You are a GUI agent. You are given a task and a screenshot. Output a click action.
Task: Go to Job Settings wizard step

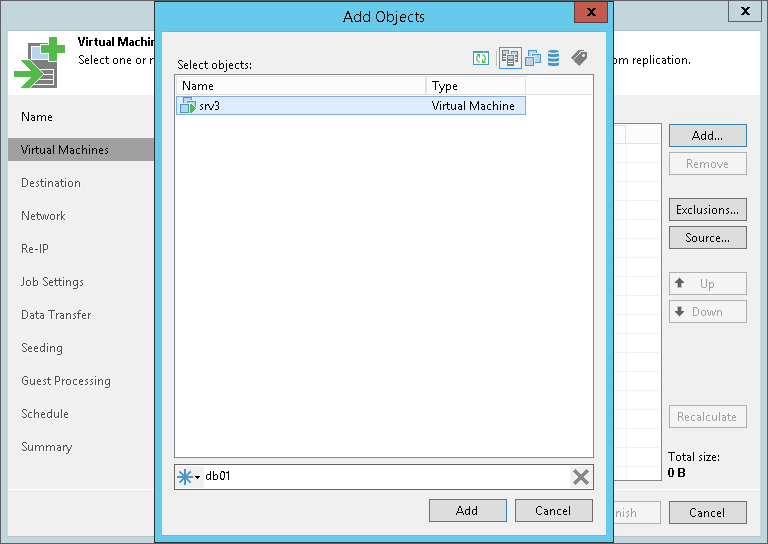coord(52,282)
